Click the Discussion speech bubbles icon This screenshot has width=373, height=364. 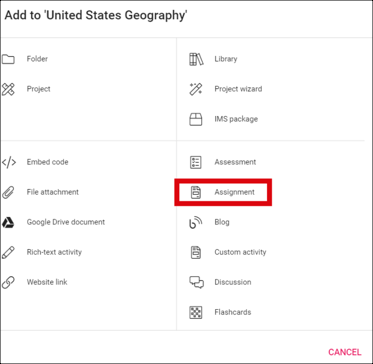click(196, 282)
